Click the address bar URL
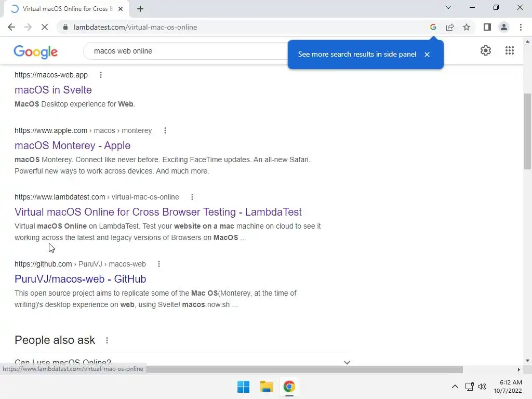 click(x=135, y=27)
